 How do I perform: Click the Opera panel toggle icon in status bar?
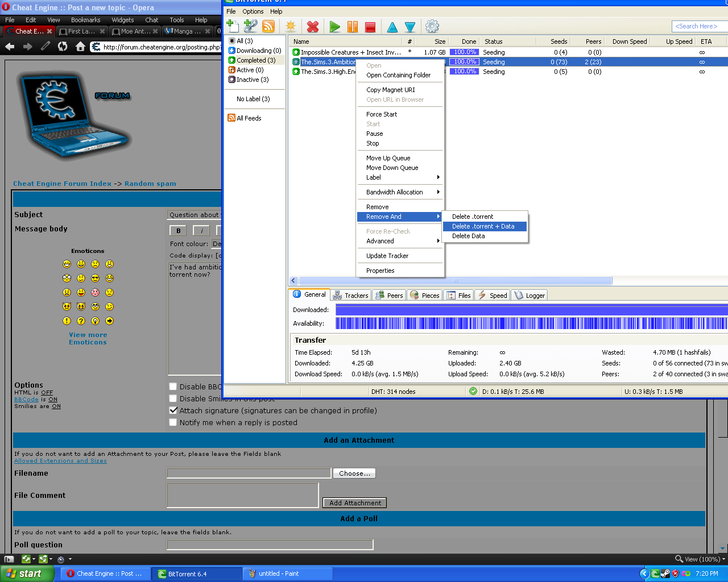click(x=9, y=559)
